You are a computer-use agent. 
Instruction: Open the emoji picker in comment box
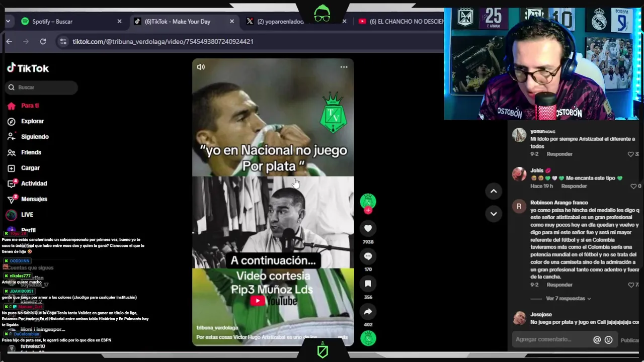pyautogui.click(x=608, y=340)
